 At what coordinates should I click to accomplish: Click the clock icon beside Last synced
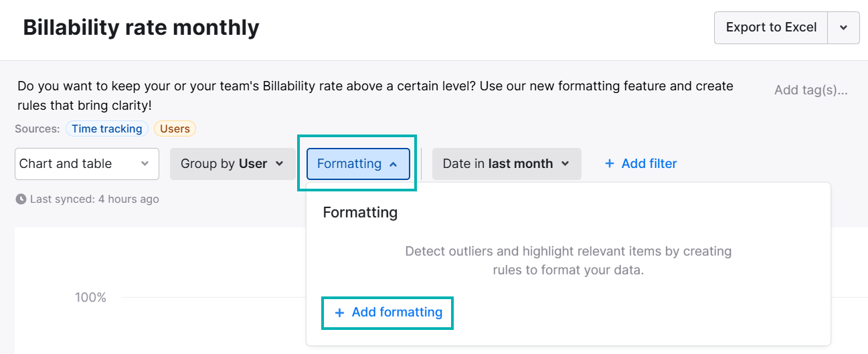(x=21, y=199)
